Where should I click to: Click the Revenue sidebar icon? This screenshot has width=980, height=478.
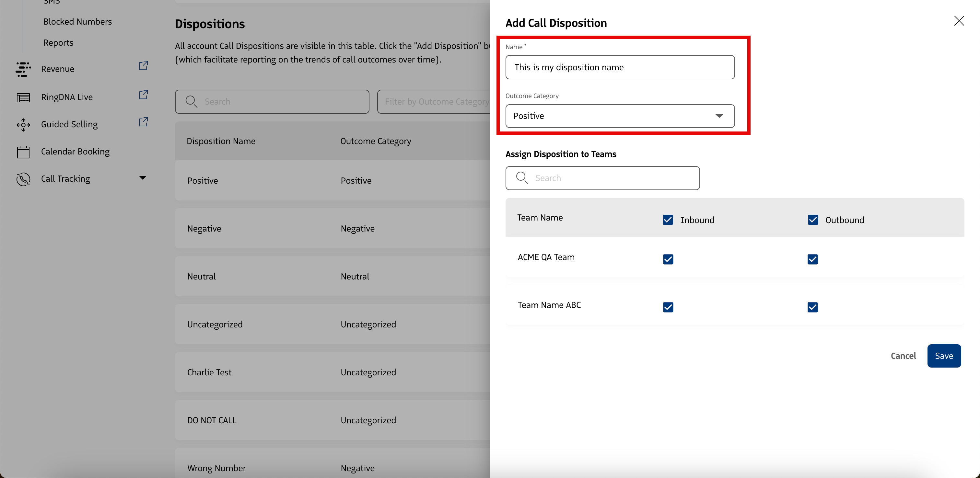click(x=23, y=69)
